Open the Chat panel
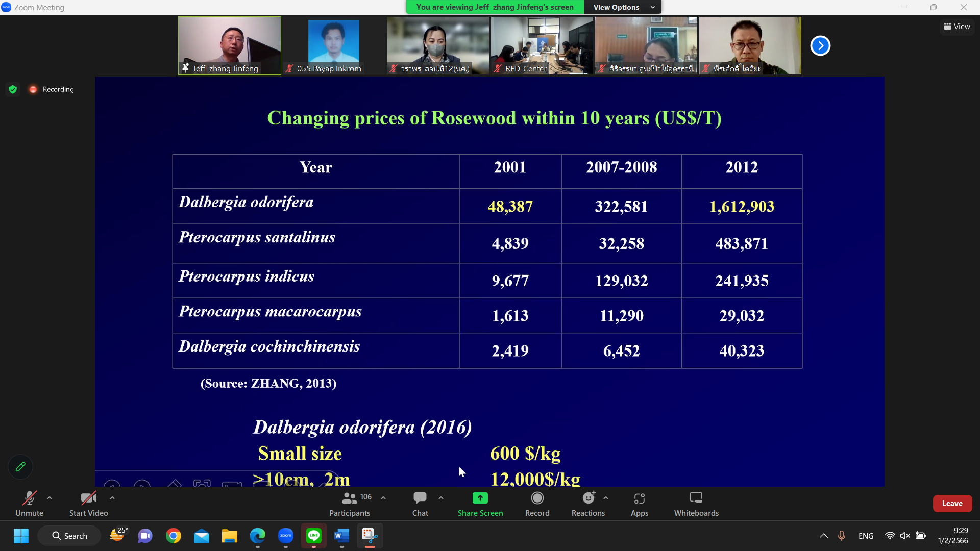The height and width of the screenshot is (551, 980). [420, 498]
